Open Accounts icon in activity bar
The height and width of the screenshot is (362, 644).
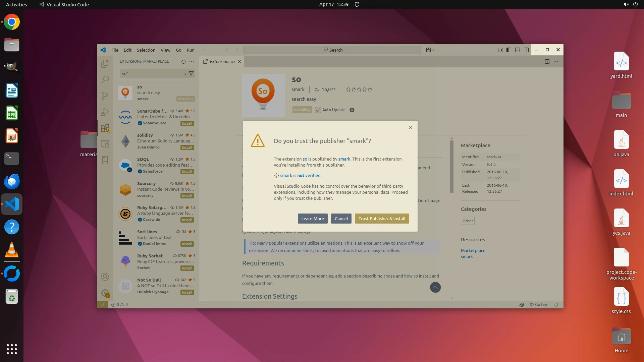[x=105, y=277]
